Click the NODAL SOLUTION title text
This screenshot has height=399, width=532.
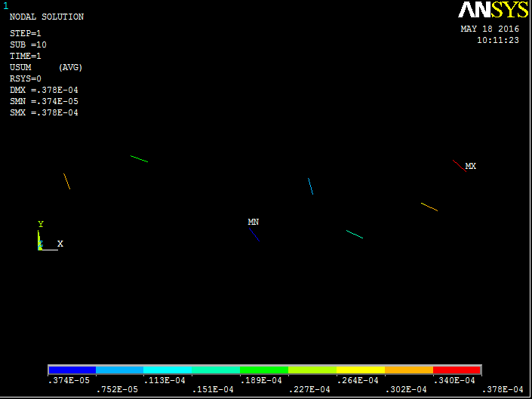(x=47, y=17)
